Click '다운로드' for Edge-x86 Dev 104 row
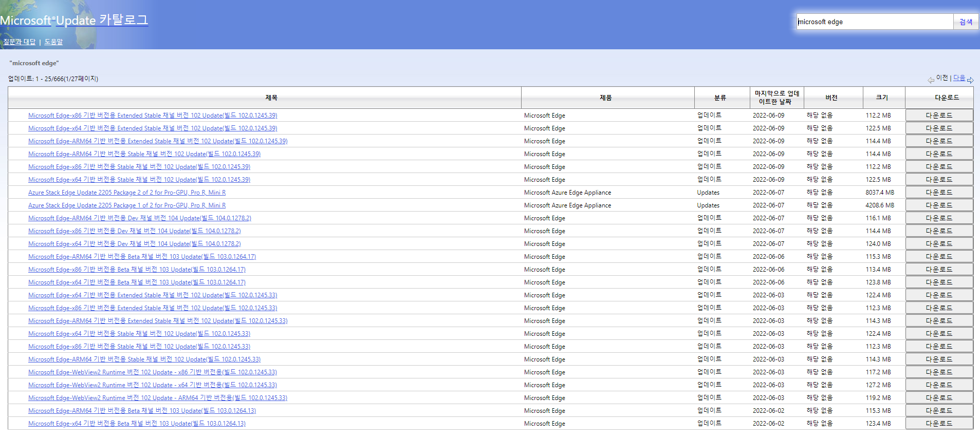980x438 pixels. (939, 231)
